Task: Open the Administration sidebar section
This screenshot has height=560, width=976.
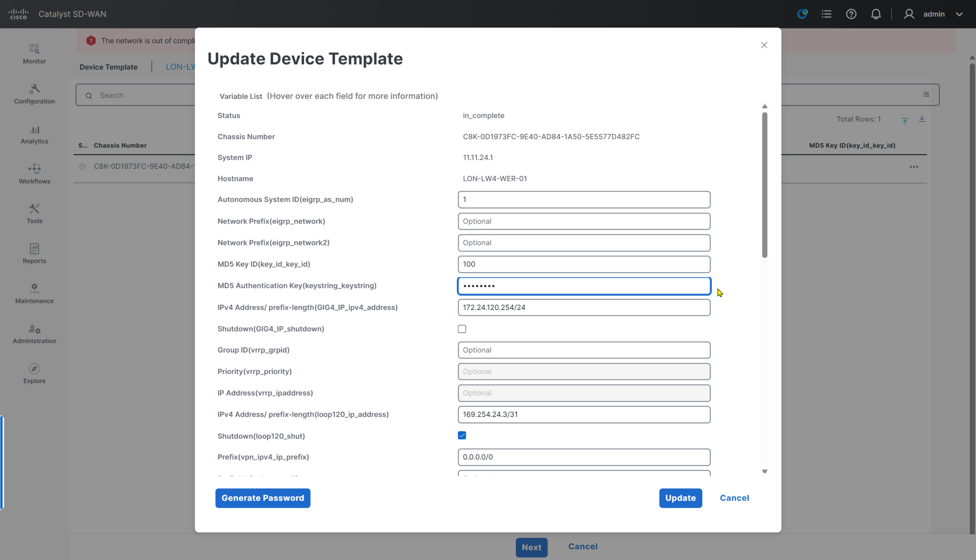Action: click(34, 334)
